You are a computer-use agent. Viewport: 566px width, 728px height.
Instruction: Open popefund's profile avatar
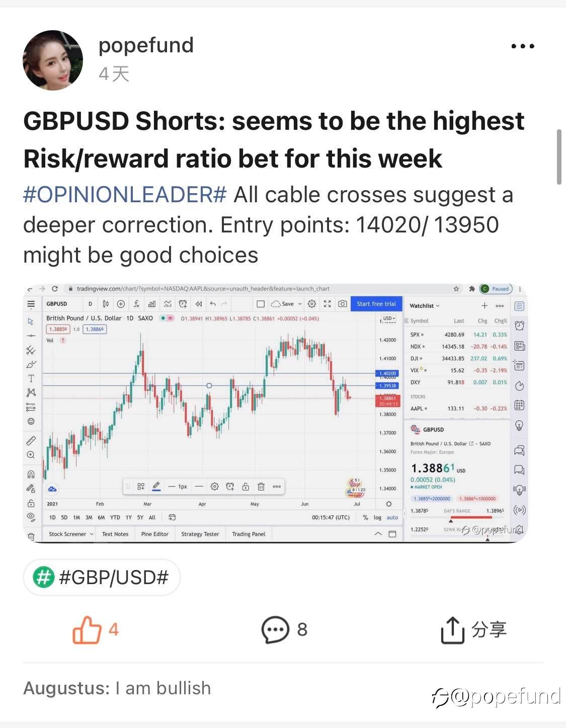(53, 60)
